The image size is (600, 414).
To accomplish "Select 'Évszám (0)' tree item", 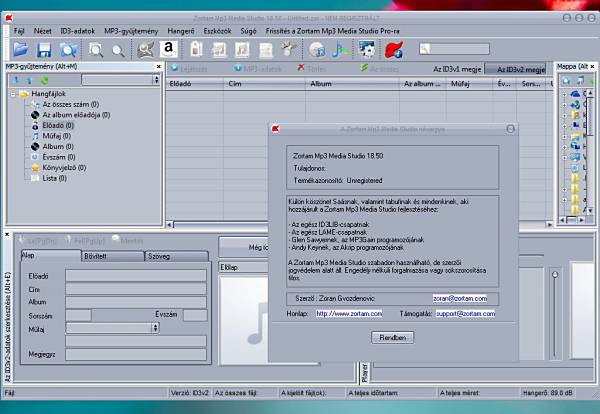I will click(x=59, y=157).
